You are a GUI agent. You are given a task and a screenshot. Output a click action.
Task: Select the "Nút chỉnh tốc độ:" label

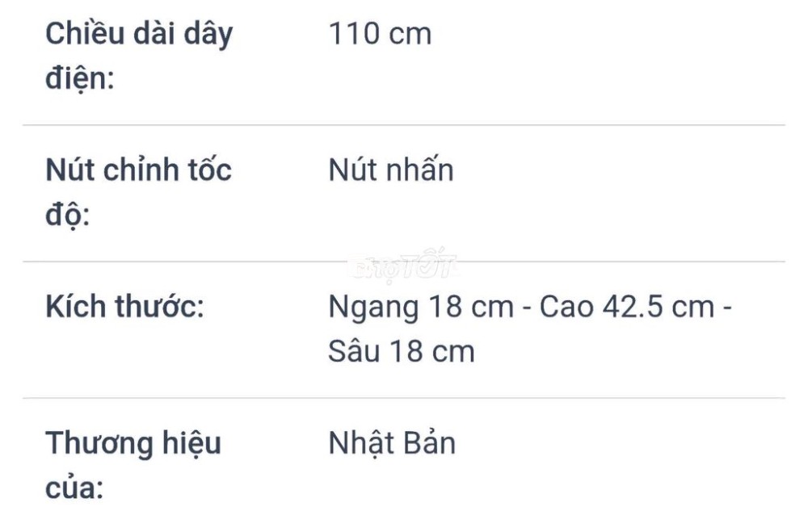point(139,193)
